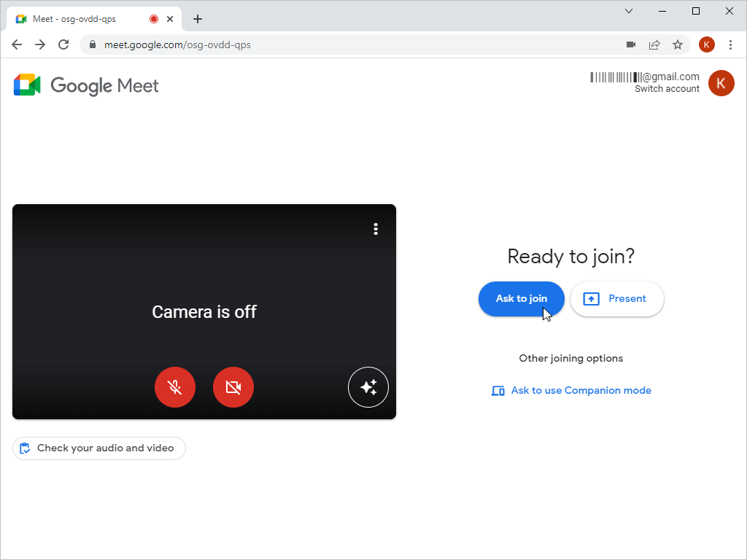The width and height of the screenshot is (747, 560).
Task: Click the Google Meet logo
Action: click(85, 85)
